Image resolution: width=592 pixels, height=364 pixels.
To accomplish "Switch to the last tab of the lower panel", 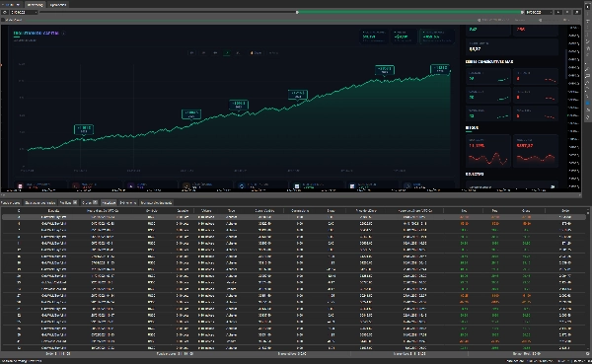I will click(x=156, y=203).
